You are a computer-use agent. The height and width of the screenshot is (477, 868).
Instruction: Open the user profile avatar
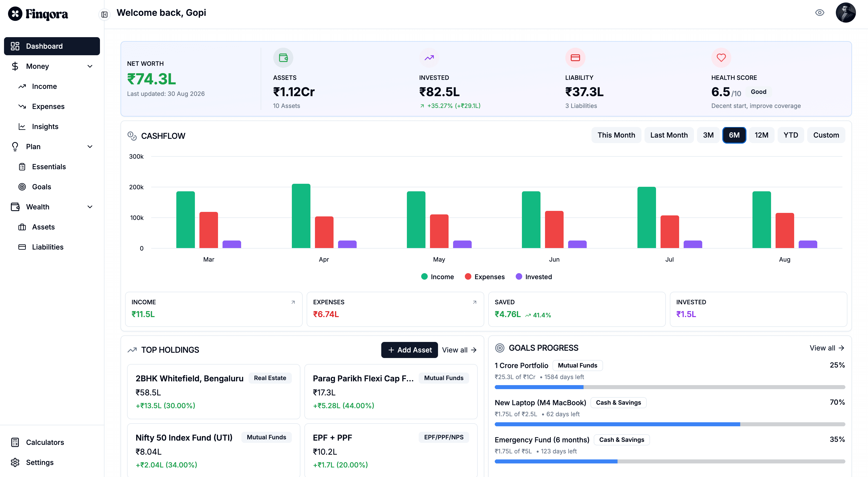(x=845, y=13)
